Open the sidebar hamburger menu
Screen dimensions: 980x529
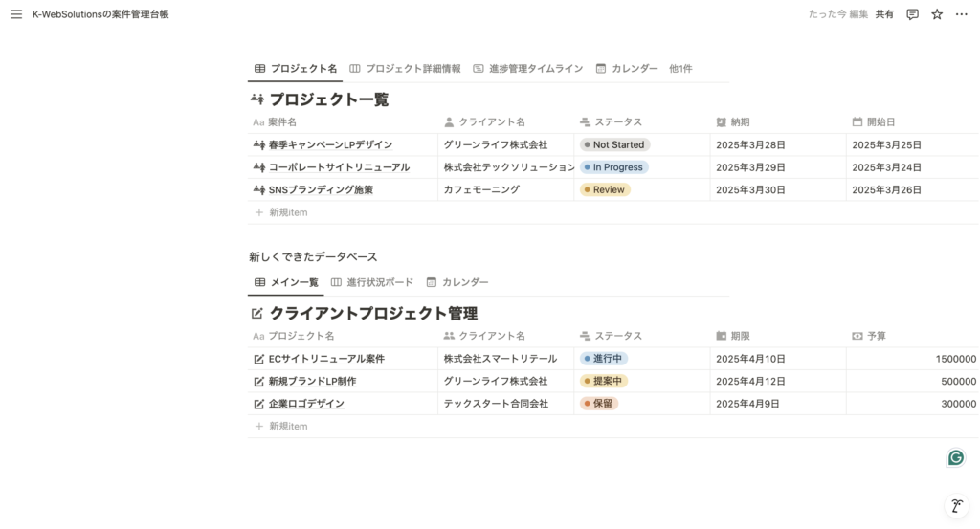pyautogui.click(x=16, y=14)
